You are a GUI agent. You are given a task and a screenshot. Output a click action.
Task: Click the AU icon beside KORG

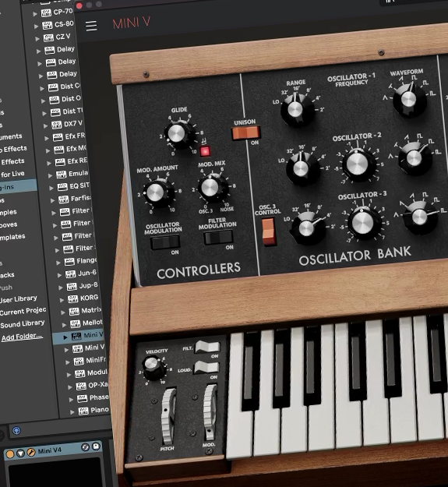pyautogui.click(x=72, y=298)
